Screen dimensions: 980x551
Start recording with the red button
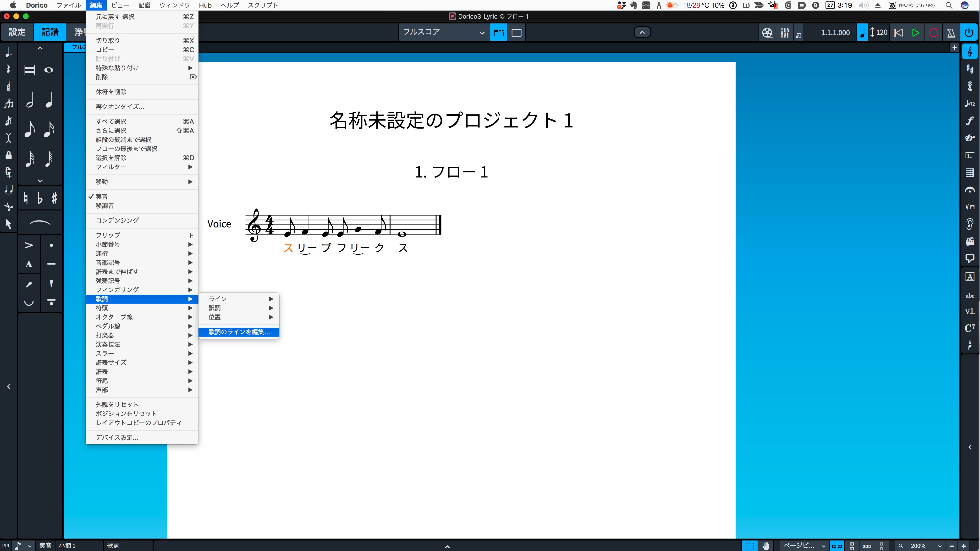[933, 33]
